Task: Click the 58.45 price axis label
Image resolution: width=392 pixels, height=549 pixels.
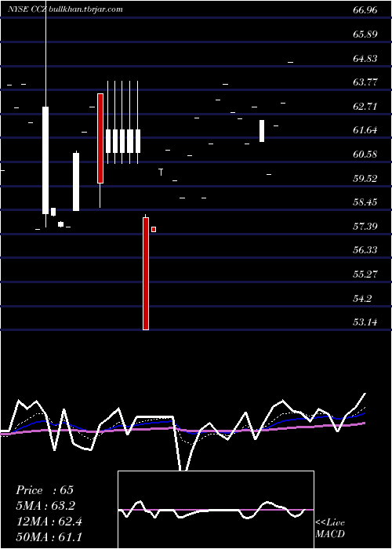Action: pos(365,202)
